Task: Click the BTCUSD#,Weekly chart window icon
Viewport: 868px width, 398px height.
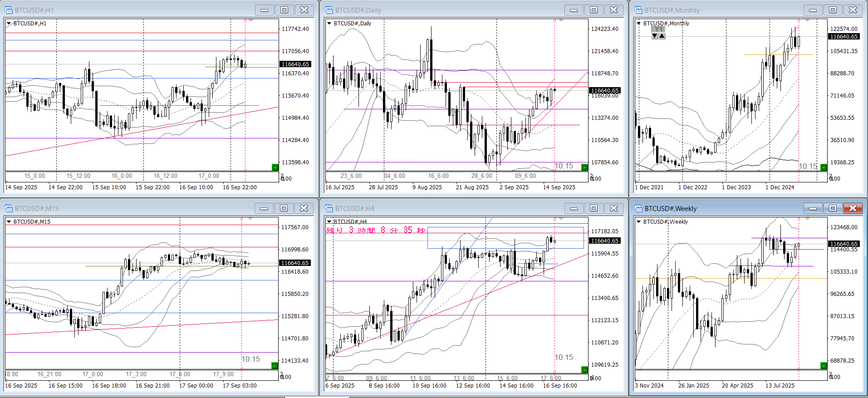Action: tap(638, 208)
